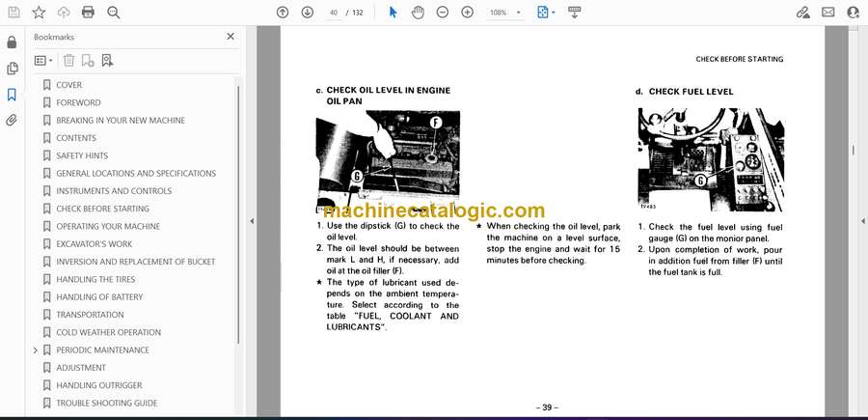868x420 pixels.
Task: Open GENERAL LOCATIONS AND SPECIFICATIONS bookmark
Action: (x=136, y=174)
